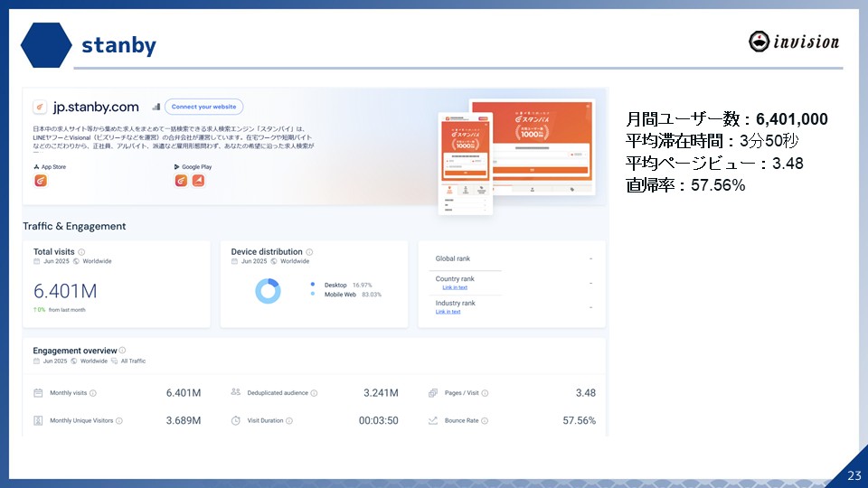Click the 平均滞在時間：3分50秒 text line
868x488 pixels.
pos(712,141)
